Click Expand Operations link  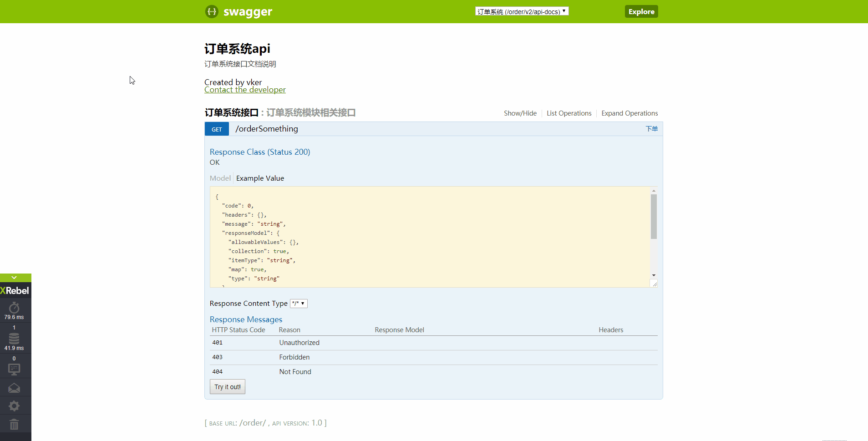pyautogui.click(x=629, y=113)
